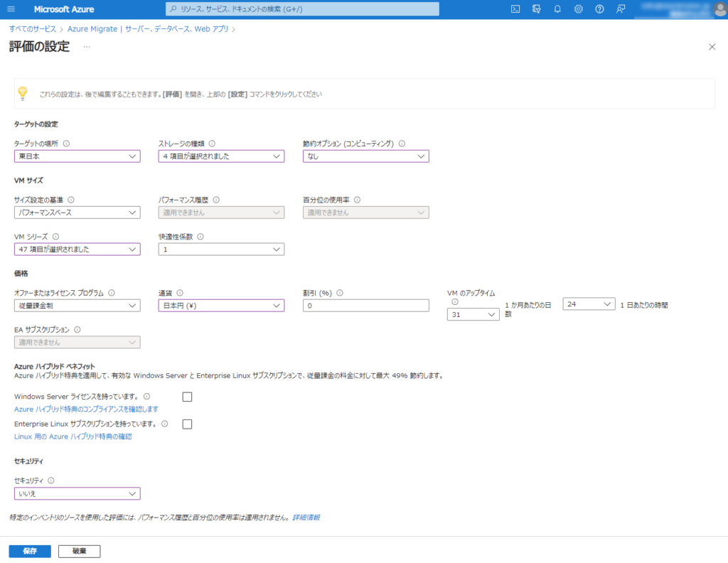Show notifications bell
This screenshot has width=728, height=563.
point(557,9)
